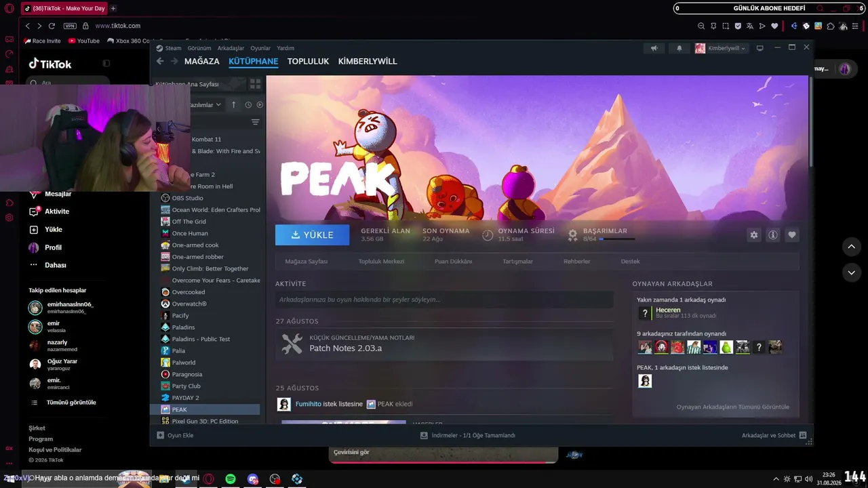Open Opera pinboard pin icon
Screen dimensions: 868x488
click(713, 26)
